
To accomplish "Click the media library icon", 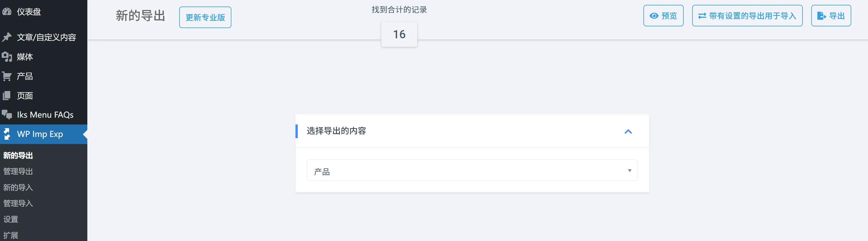I will coord(7,57).
